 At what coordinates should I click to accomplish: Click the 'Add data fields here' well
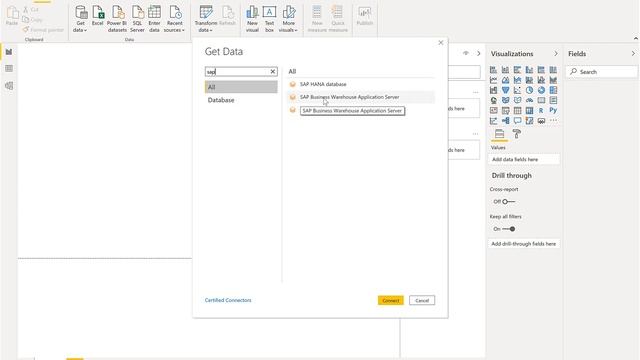(524, 159)
